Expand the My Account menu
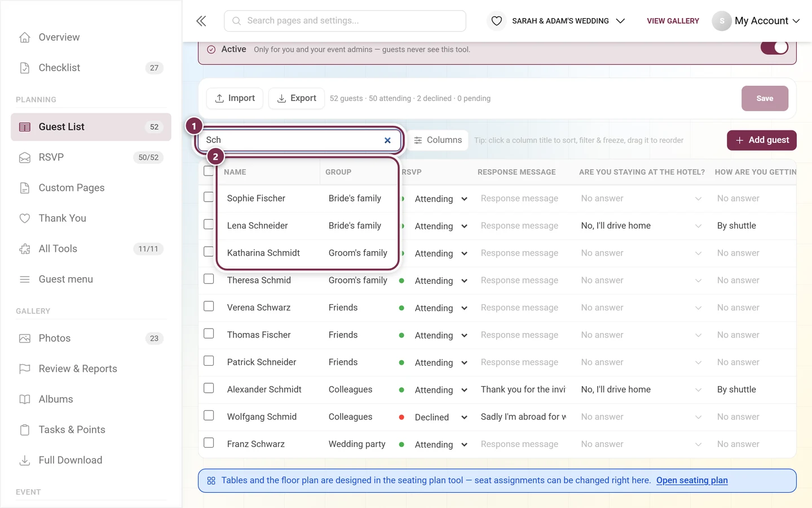The image size is (812, 508). click(x=767, y=21)
